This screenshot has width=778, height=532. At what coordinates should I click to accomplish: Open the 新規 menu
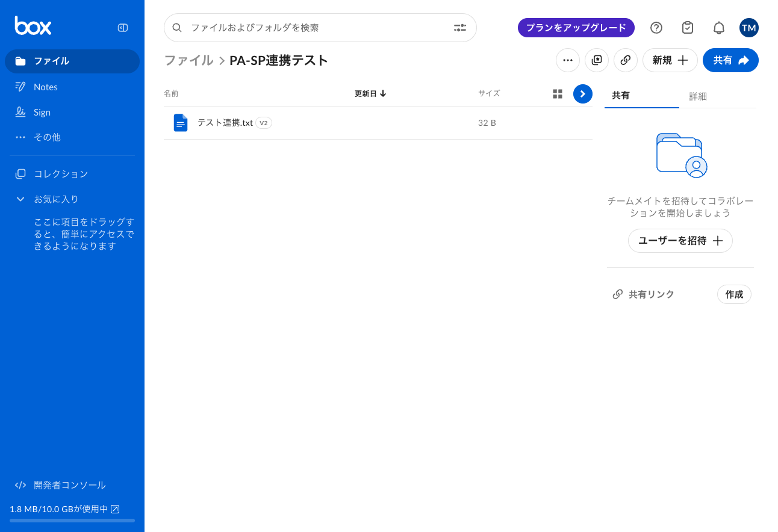(x=670, y=60)
